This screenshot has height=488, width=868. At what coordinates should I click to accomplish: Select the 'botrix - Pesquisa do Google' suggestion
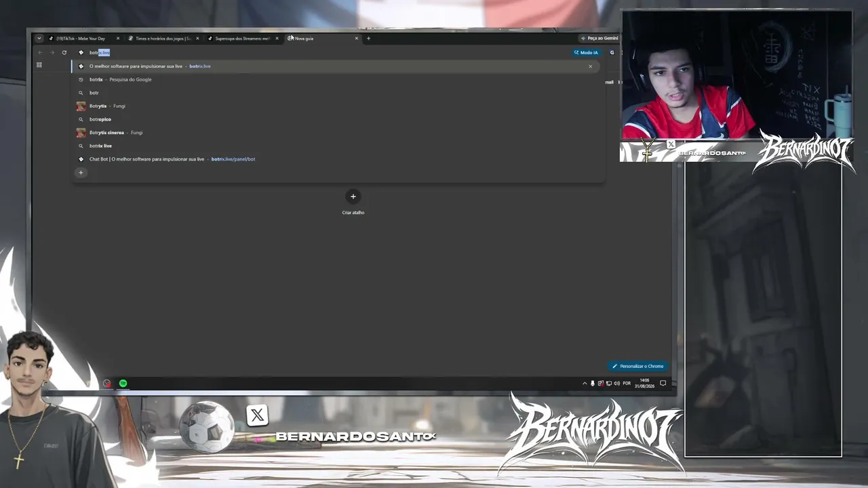(336, 79)
